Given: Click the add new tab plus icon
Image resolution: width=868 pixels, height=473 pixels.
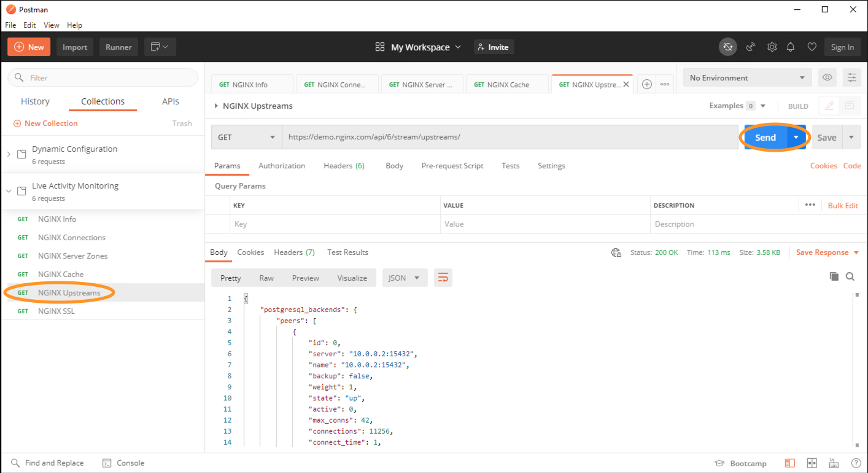Looking at the screenshot, I should [647, 85].
